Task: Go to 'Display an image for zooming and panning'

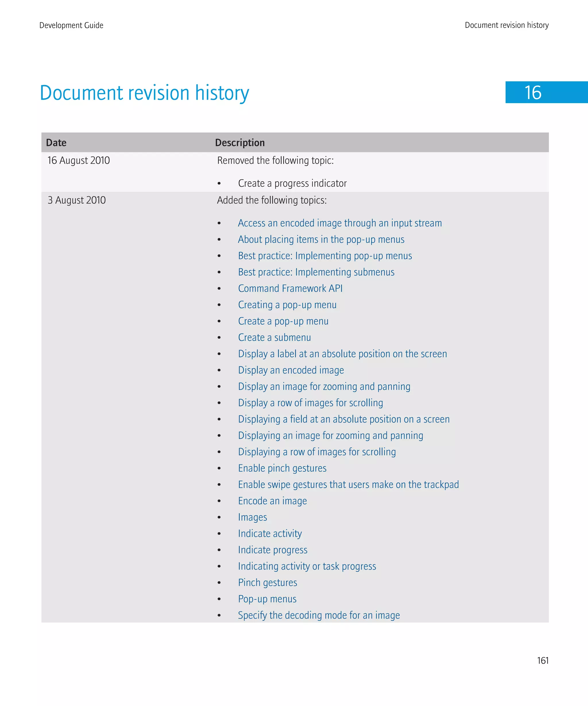Action: click(x=324, y=387)
